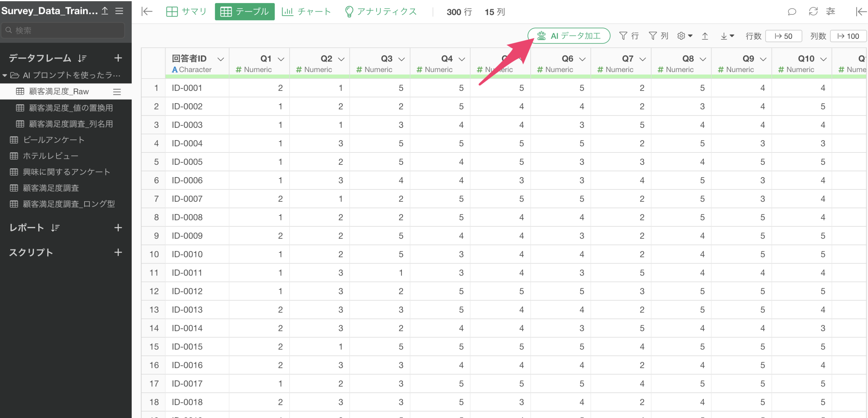Open the 顧客満足度_Raw hamburger menu
The height and width of the screenshot is (418, 868).
click(116, 91)
